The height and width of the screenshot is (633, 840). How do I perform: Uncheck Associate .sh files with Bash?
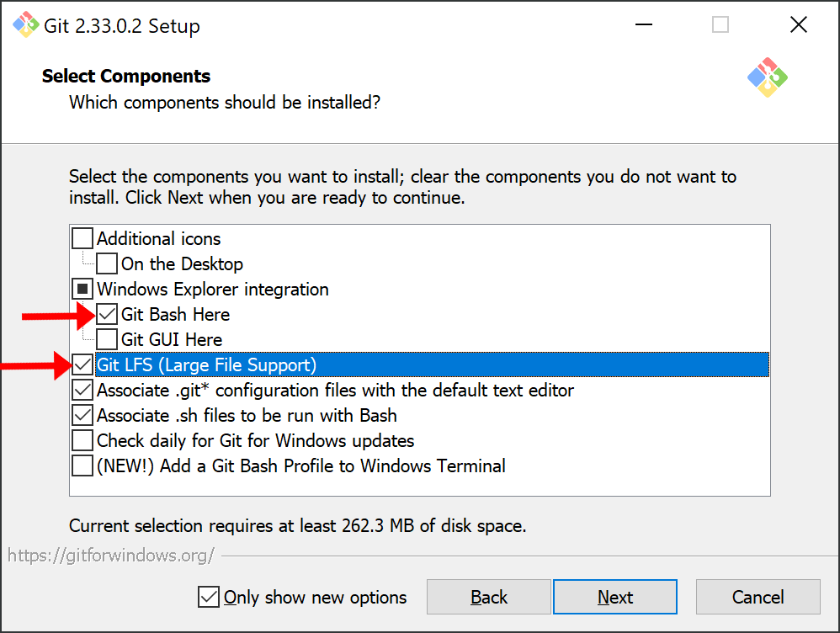pyautogui.click(x=82, y=415)
